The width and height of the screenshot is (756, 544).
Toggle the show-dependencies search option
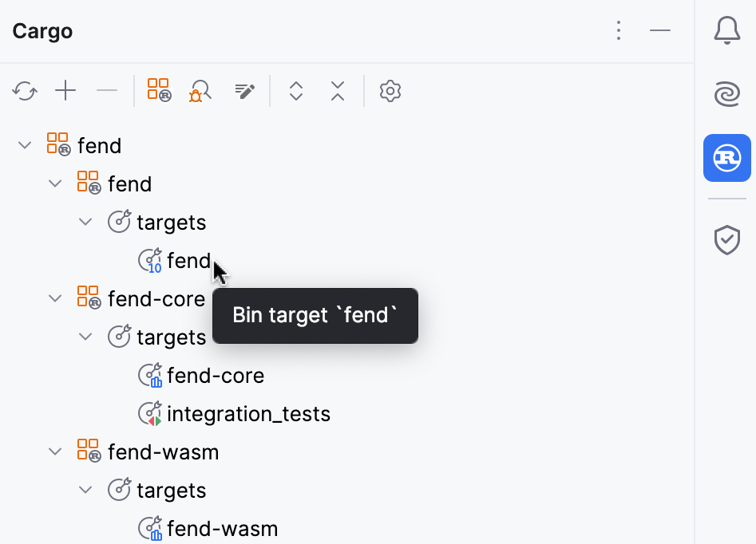[200, 91]
